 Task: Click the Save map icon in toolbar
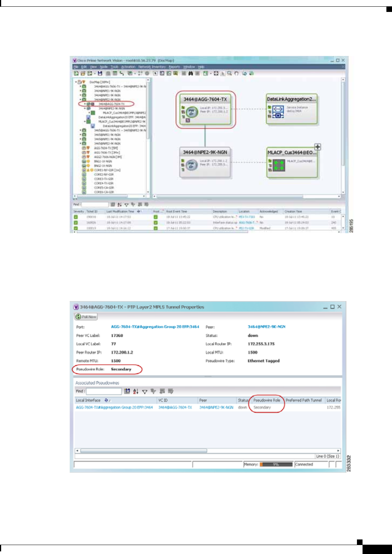click(100, 73)
